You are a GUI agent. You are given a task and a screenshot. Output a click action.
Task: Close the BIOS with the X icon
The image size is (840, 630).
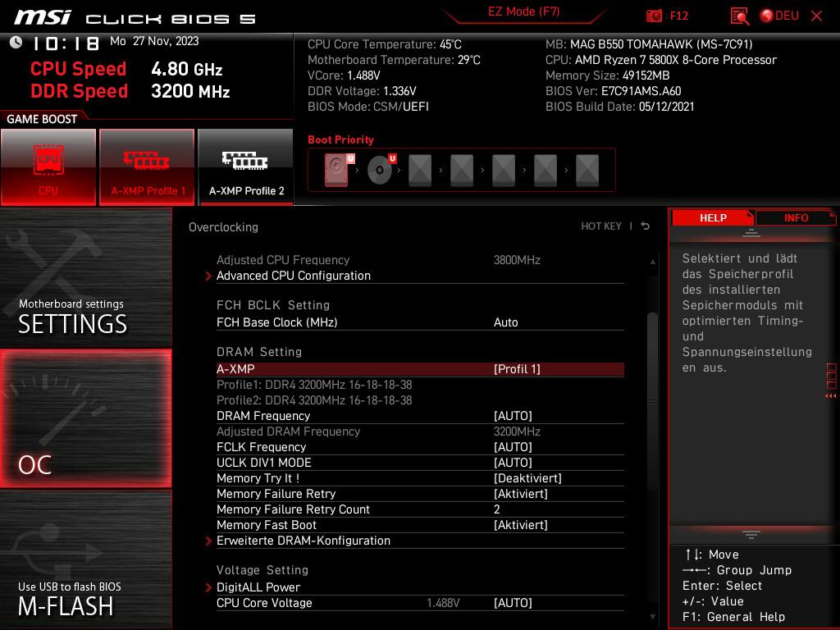(x=816, y=16)
